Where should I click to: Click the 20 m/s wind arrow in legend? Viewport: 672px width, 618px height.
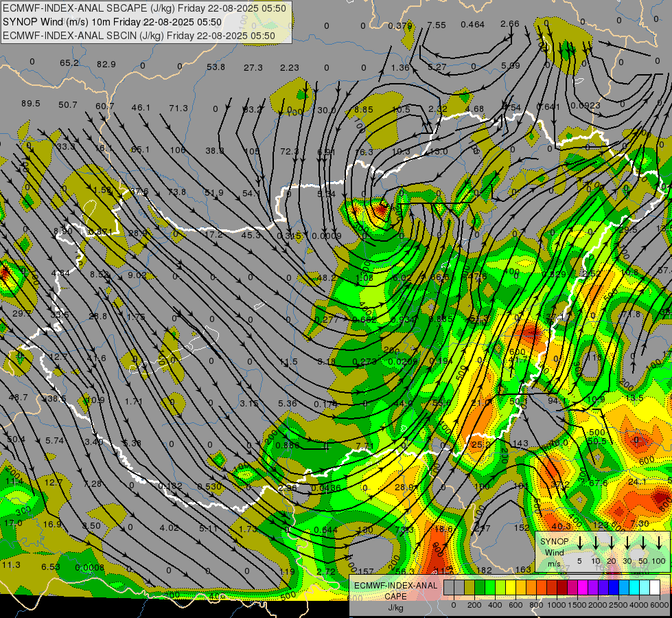[x=612, y=543]
